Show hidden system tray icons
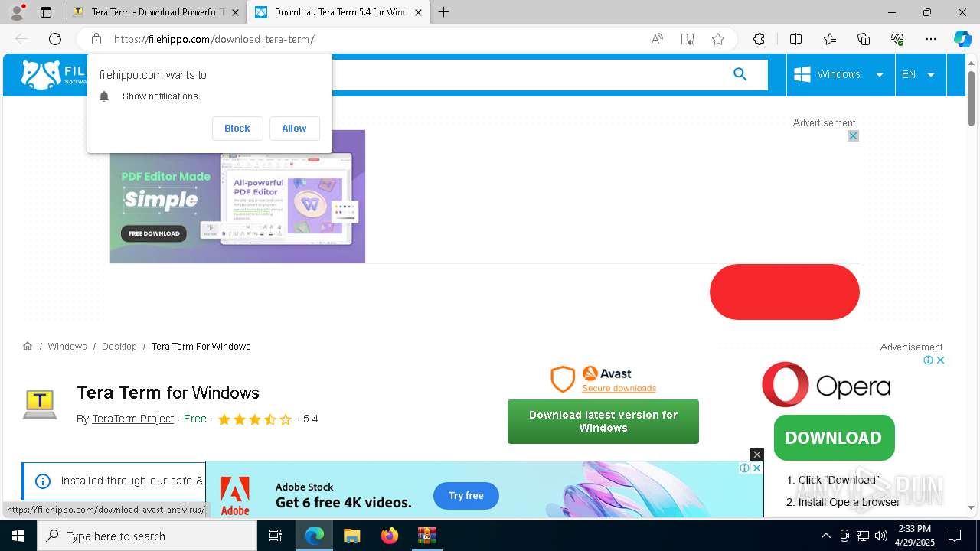Screen dimensions: 980x551 tap(825, 536)
